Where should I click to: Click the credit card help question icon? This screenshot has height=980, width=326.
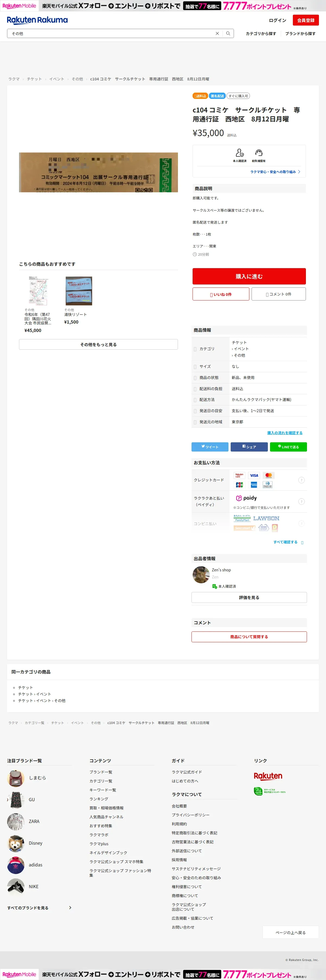[301, 480]
